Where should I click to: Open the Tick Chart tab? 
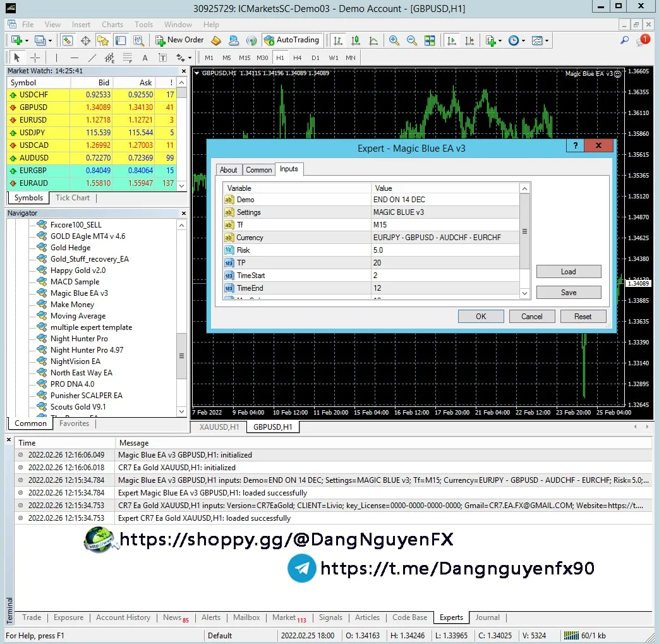[x=73, y=198]
